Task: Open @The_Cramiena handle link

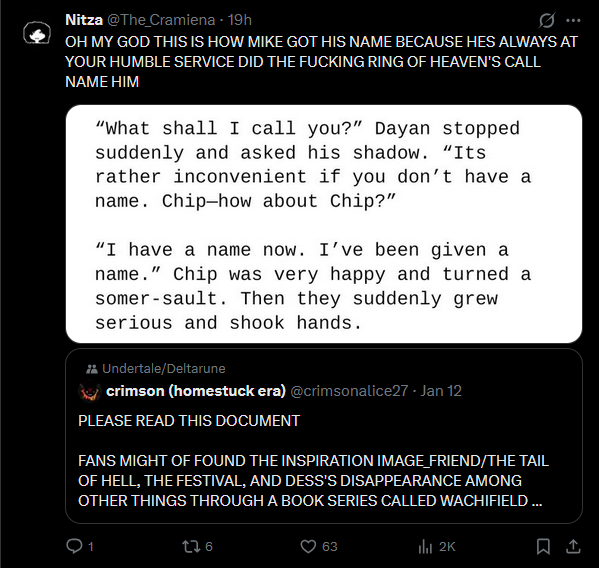Action: point(161,20)
